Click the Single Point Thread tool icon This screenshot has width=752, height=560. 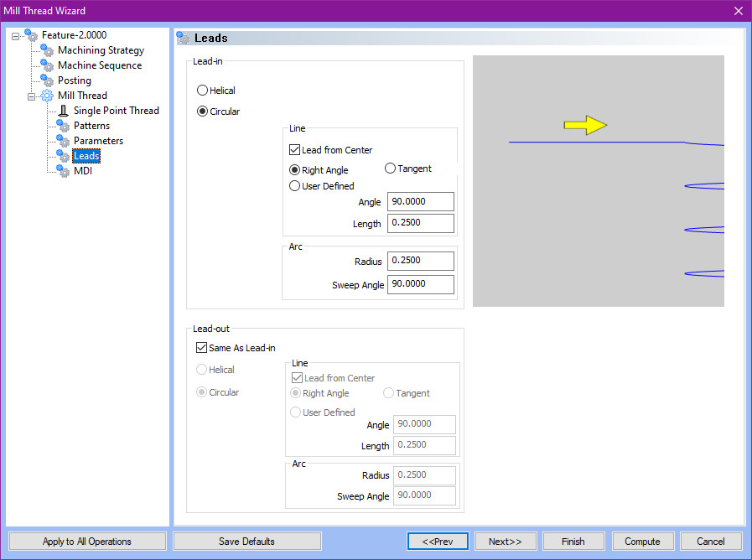pyautogui.click(x=63, y=111)
